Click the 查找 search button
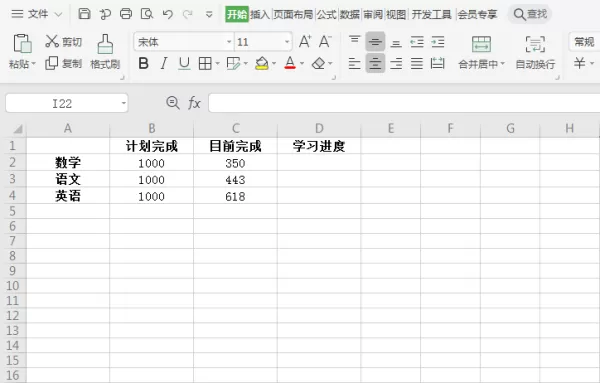This screenshot has width=600, height=383. [530, 15]
